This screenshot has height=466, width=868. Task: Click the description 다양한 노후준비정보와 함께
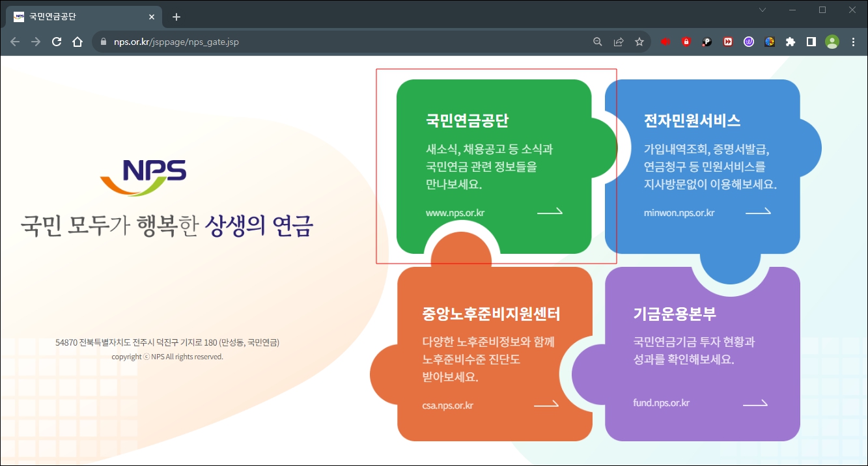pyautogui.click(x=488, y=342)
